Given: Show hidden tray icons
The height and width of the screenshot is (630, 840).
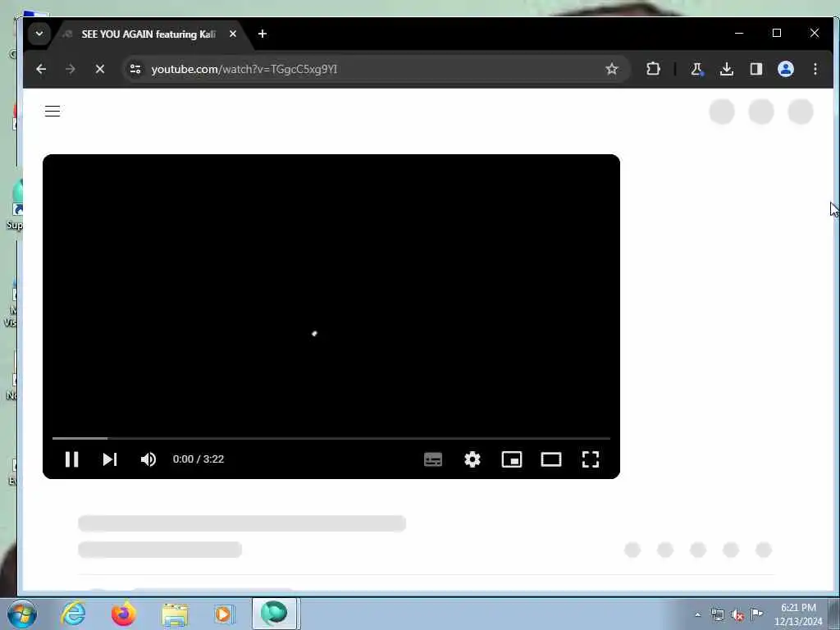Looking at the screenshot, I should pos(697,614).
